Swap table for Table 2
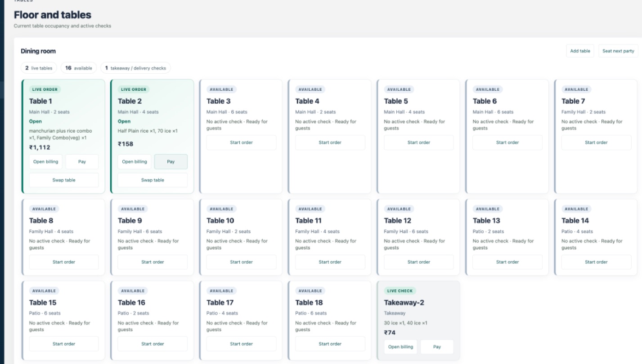Screen dimensions: 642x364 click(x=153, y=180)
